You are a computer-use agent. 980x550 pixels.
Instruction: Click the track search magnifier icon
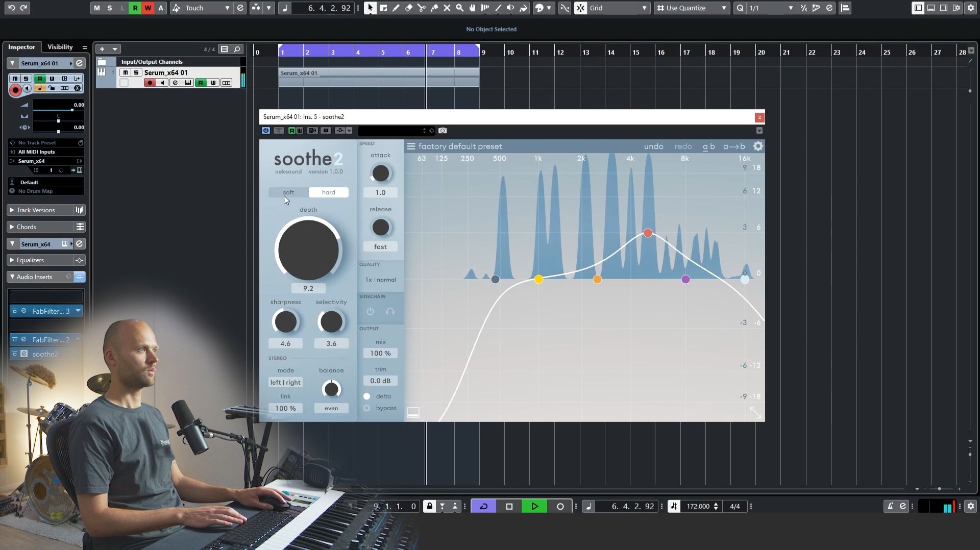237,49
